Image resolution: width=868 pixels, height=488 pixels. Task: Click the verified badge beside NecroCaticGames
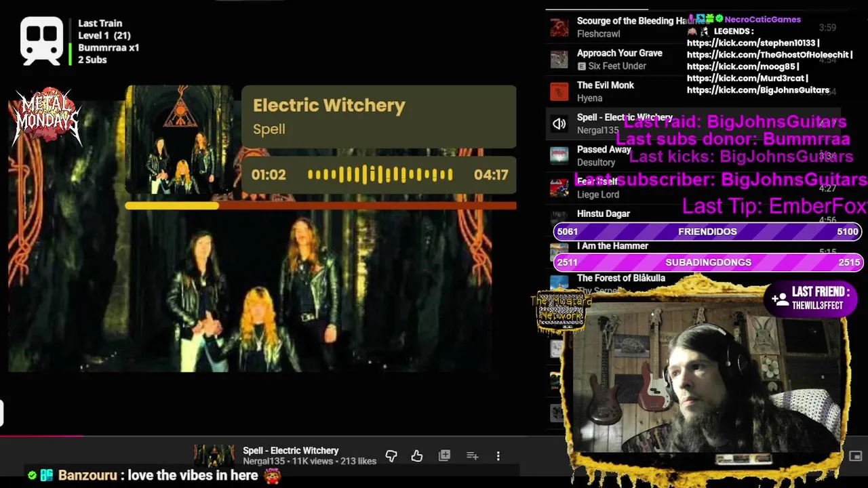(719, 19)
